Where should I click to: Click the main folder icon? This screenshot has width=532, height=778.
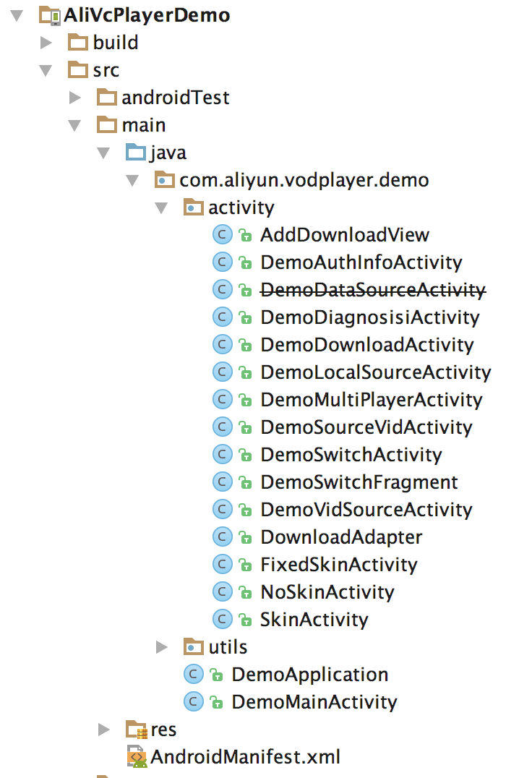pos(107,124)
